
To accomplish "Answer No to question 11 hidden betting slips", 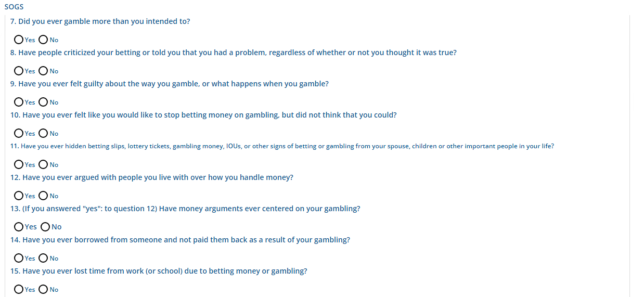I will (43, 164).
